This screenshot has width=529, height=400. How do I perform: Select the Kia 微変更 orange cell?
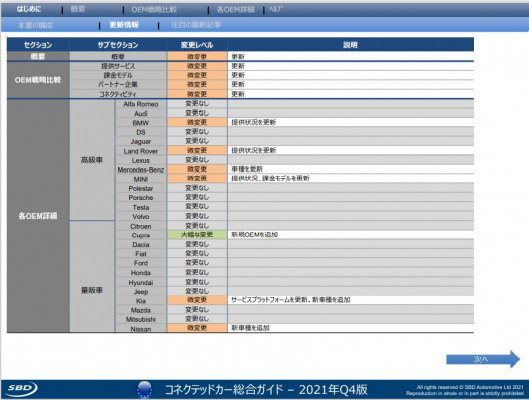coord(197,300)
